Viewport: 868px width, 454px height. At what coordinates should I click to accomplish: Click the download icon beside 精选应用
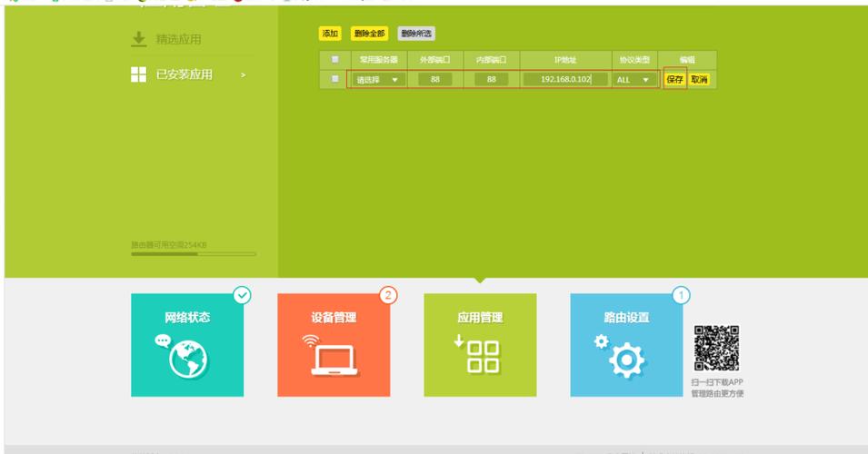138,39
